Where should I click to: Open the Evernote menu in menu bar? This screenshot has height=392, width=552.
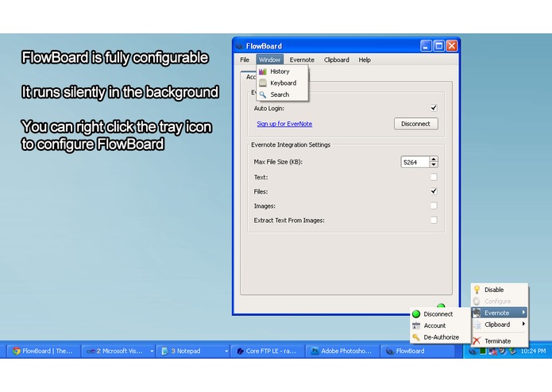(x=302, y=60)
